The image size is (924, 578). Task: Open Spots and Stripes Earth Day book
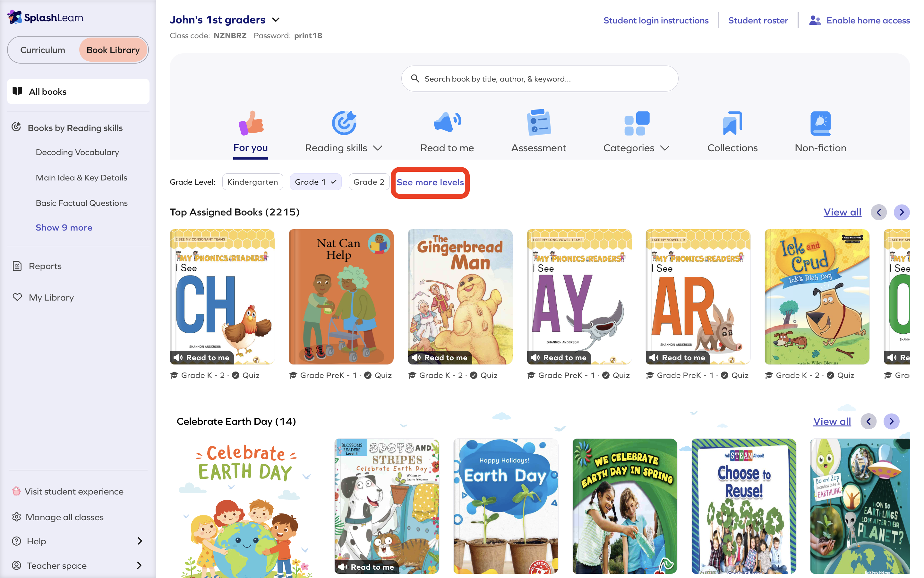pos(387,506)
